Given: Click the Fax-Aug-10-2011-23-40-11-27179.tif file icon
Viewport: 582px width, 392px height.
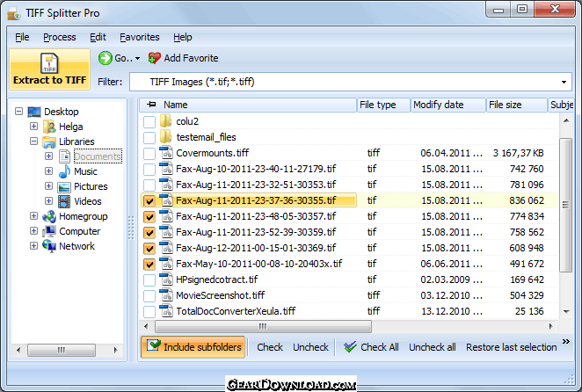Looking at the screenshot, I should click(x=166, y=169).
